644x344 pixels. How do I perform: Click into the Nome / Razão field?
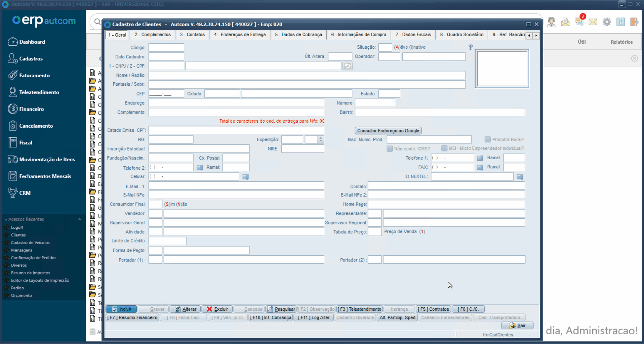pyautogui.click(x=307, y=75)
